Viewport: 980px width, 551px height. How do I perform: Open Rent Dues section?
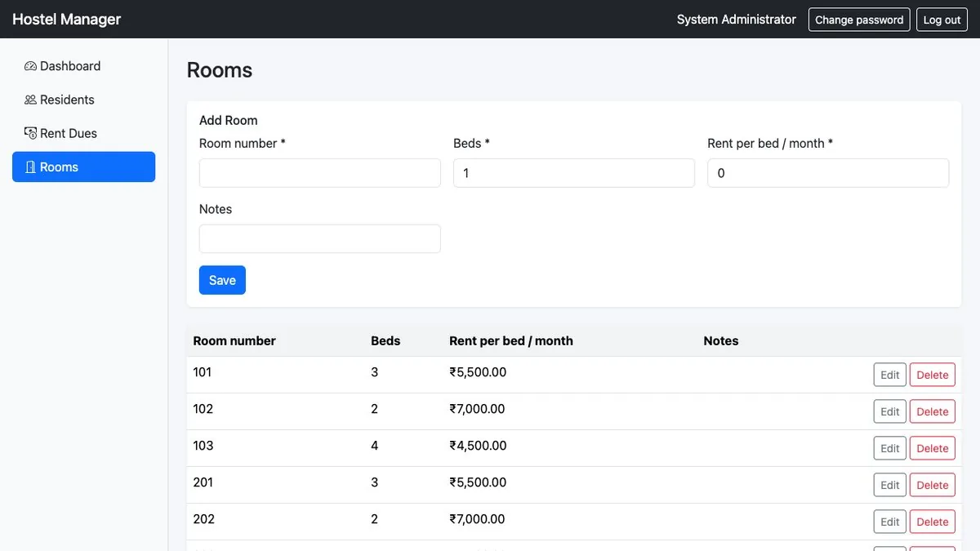pyautogui.click(x=83, y=133)
